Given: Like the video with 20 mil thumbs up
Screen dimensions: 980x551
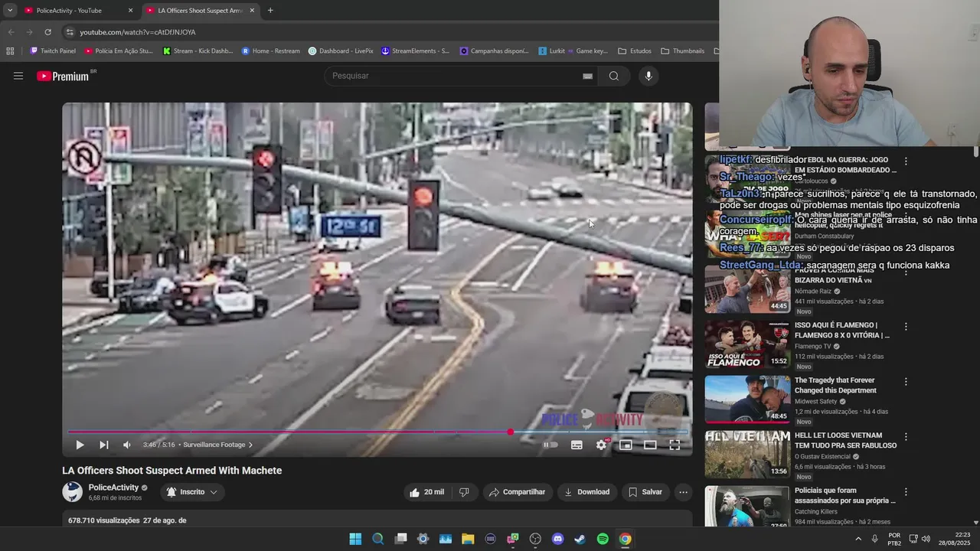Looking at the screenshot, I should tap(426, 492).
